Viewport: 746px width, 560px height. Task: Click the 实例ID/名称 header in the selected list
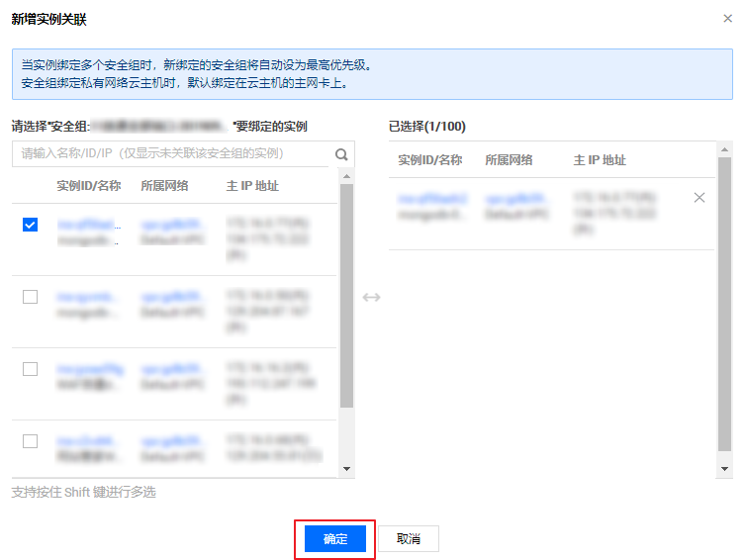coord(430,160)
